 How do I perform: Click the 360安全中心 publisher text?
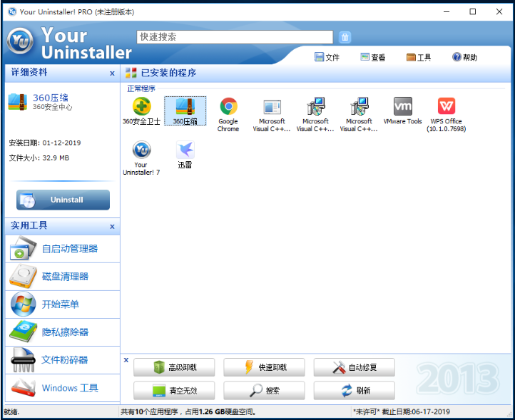[x=52, y=107]
